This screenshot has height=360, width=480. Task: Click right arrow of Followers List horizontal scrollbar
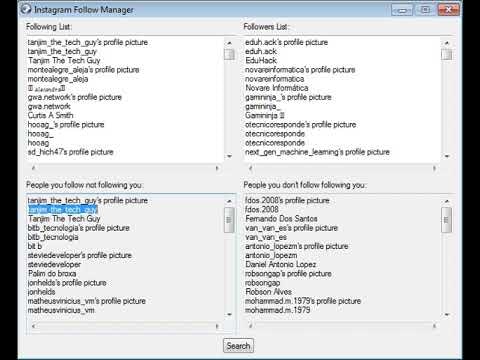coord(435,168)
